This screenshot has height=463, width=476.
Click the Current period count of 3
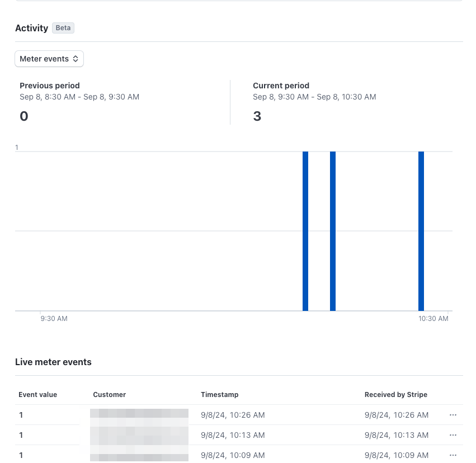[257, 116]
